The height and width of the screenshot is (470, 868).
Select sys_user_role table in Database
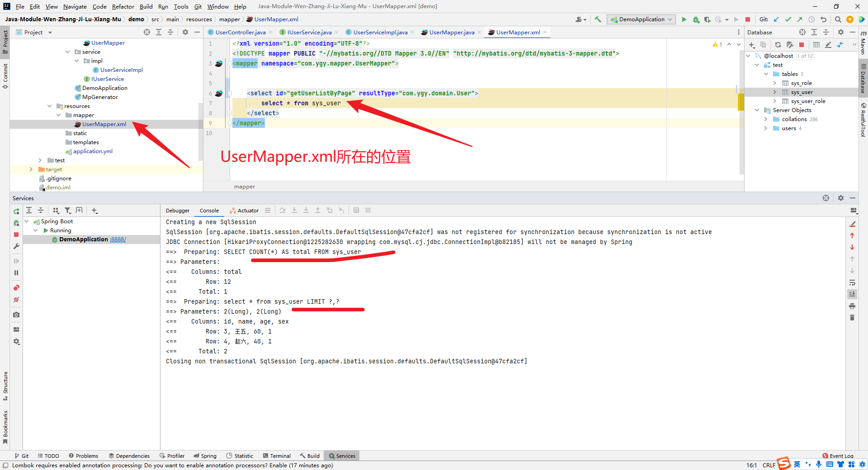pyautogui.click(x=808, y=101)
